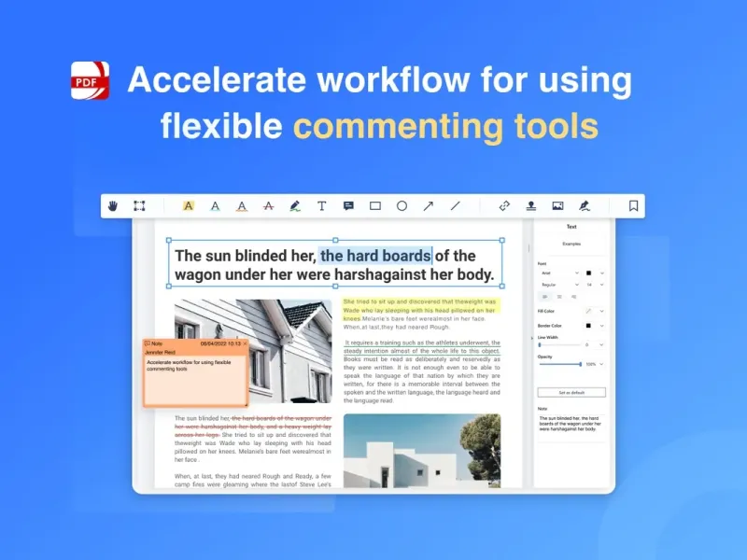Click the top-center resize handle of text box

pos(335,241)
